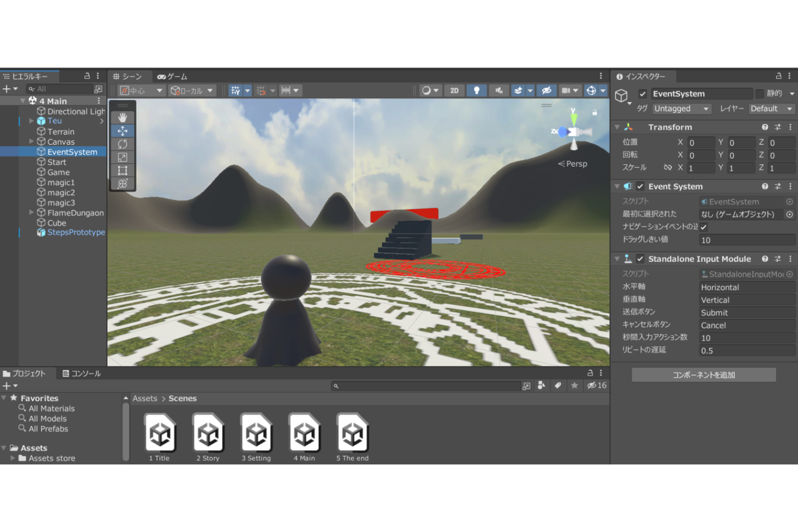This screenshot has height=532, width=798.
Task: Toggle scene lighting bulb icon
Action: coord(476,90)
